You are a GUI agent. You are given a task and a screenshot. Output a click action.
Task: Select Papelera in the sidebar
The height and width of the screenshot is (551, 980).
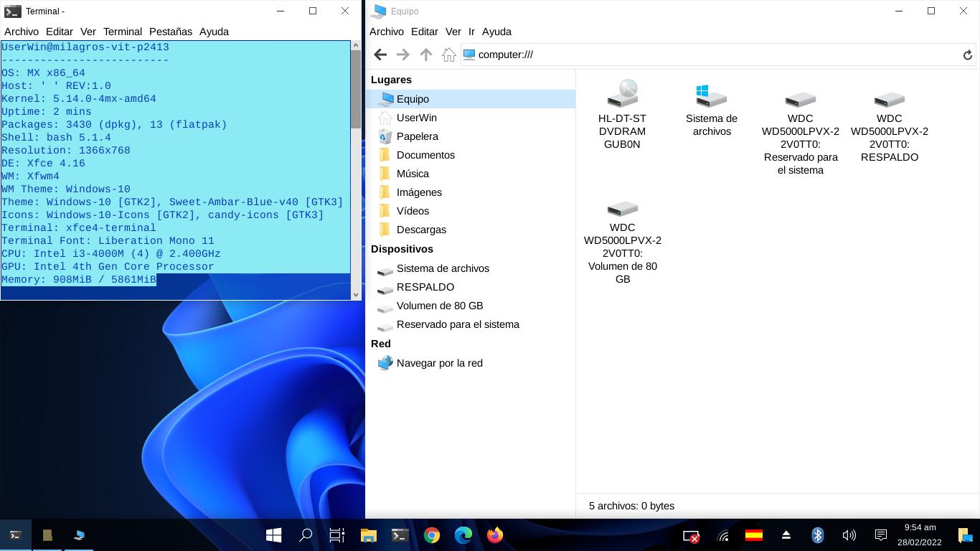click(417, 136)
